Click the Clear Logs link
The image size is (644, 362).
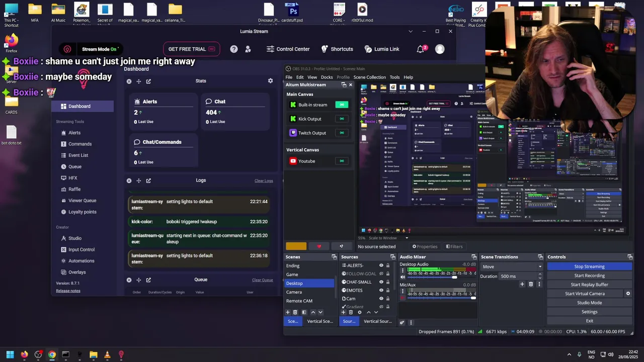[264, 181]
